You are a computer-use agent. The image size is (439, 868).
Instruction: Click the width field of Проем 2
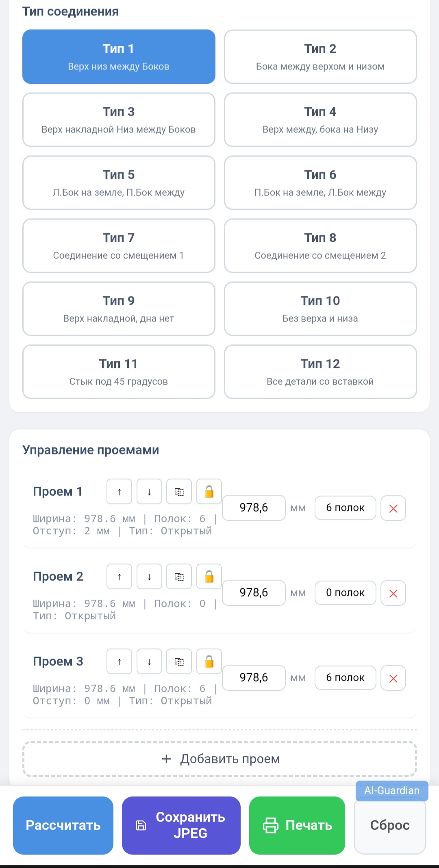254,593
